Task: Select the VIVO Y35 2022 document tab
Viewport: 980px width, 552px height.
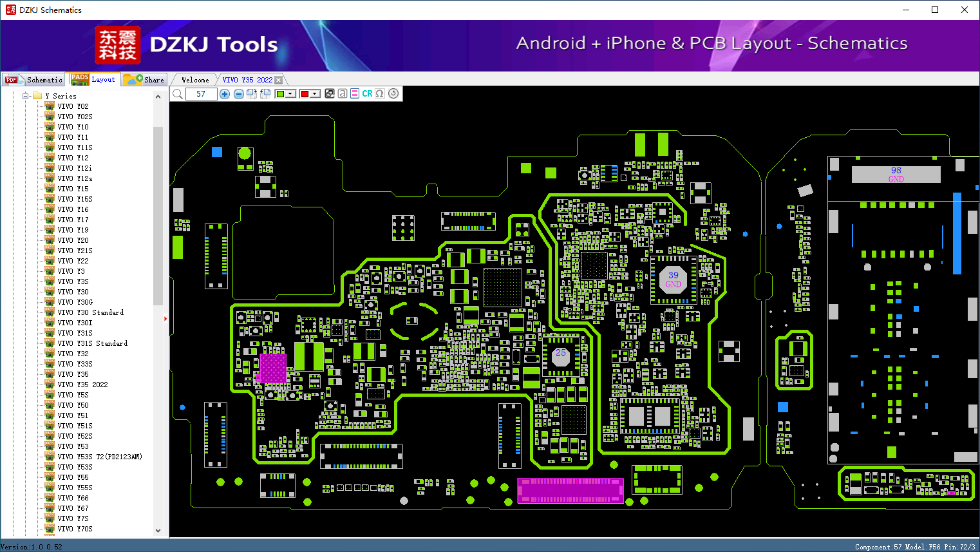Action: point(247,80)
